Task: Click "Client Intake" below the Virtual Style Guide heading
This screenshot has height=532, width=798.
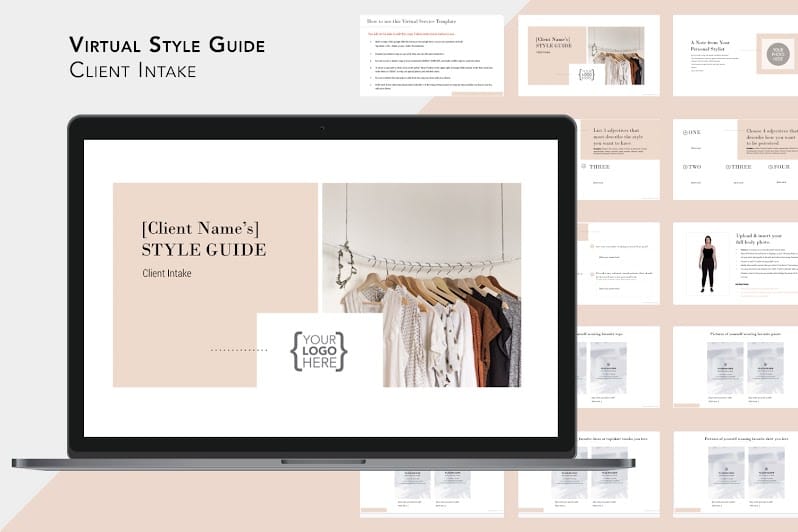Action: (x=133, y=70)
